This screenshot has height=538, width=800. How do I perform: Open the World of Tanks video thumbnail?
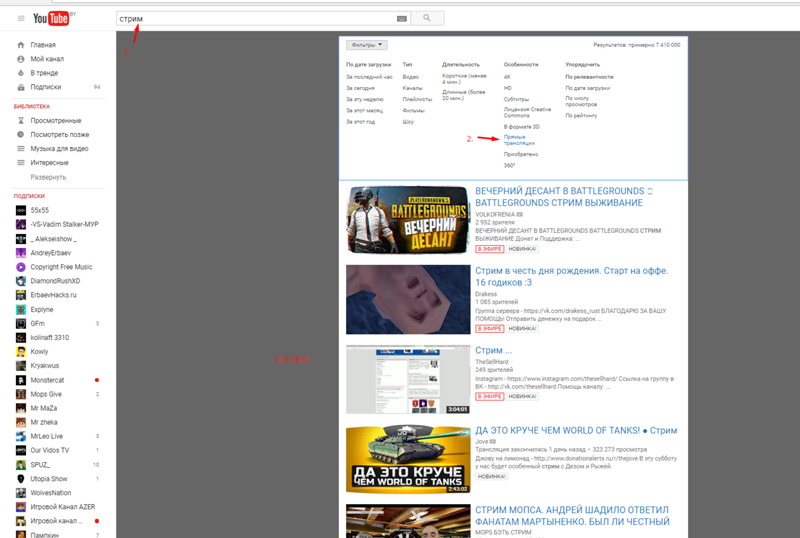(407, 460)
